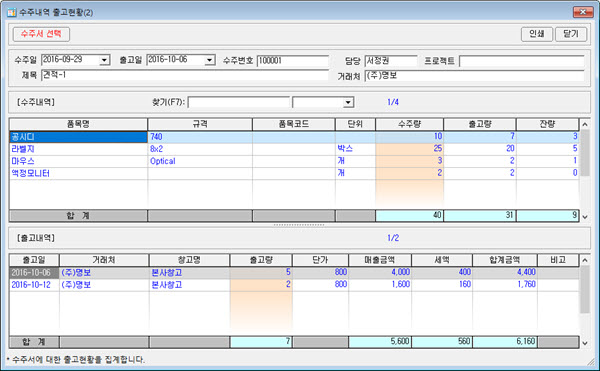Click the upper table's scroll-down arrow

click(x=585, y=217)
